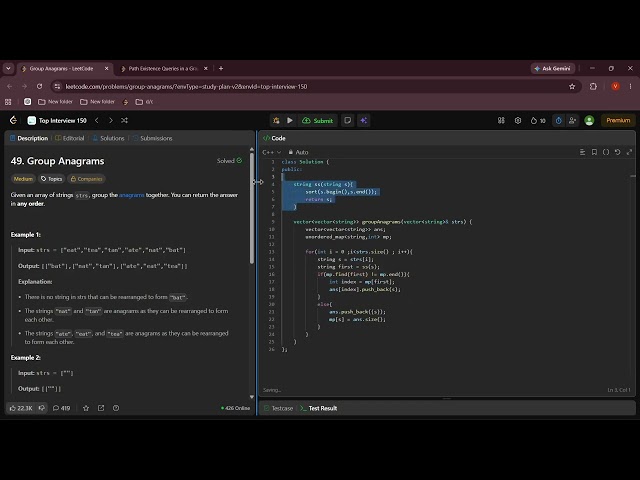Open the tab search dropdown arrow
The height and width of the screenshot is (480, 640).
pyautogui.click(x=8, y=69)
